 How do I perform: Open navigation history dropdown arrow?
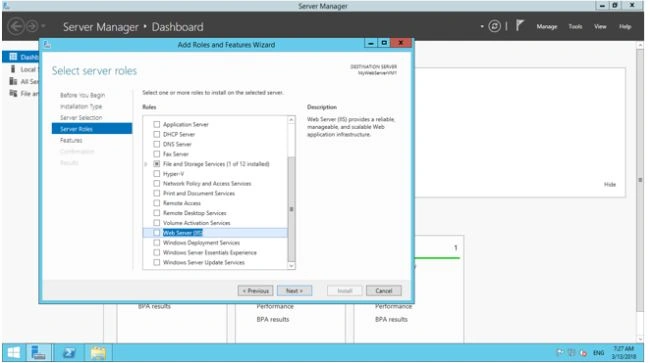[43, 26]
